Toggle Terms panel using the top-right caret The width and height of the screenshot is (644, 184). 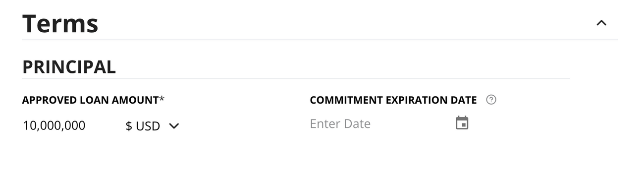coord(601,23)
